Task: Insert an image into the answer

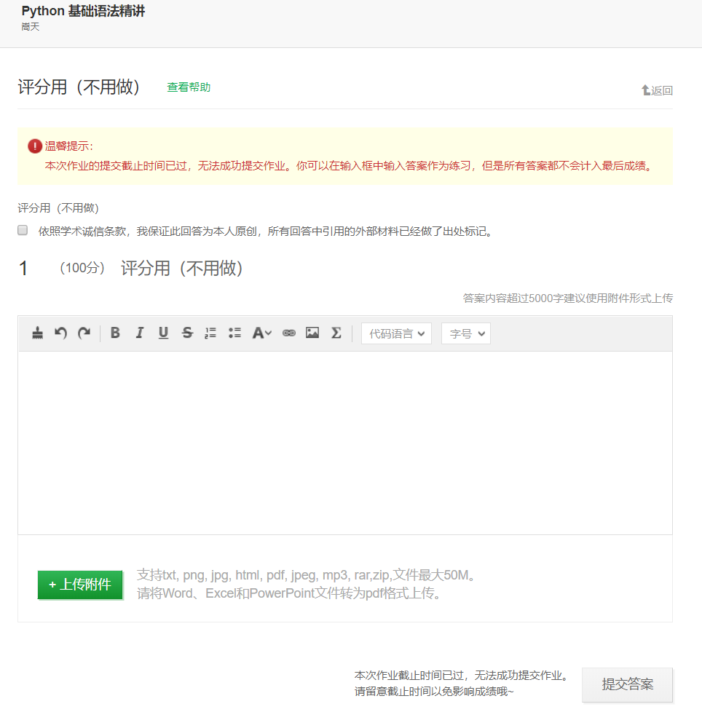Action: (x=312, y=333)
